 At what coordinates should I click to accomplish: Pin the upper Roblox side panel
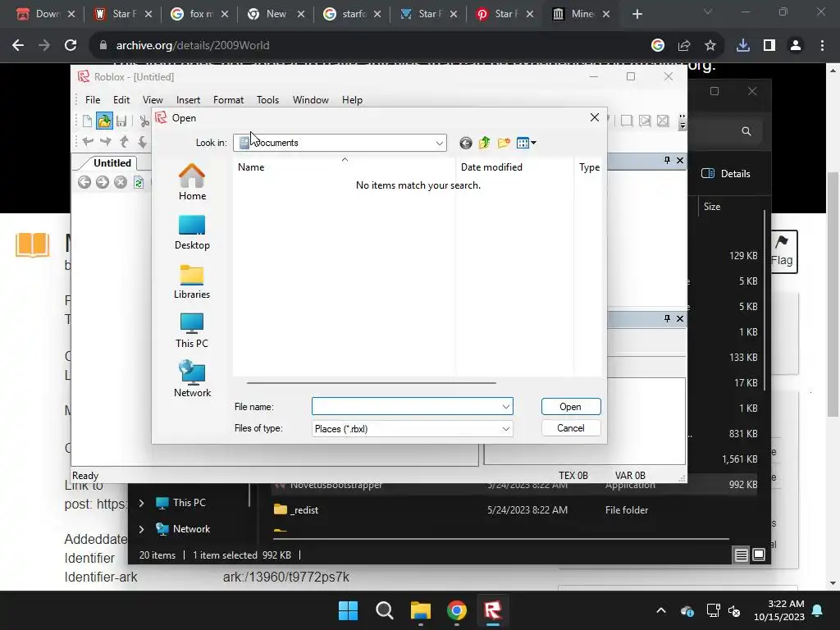click(x=667, y=160)
